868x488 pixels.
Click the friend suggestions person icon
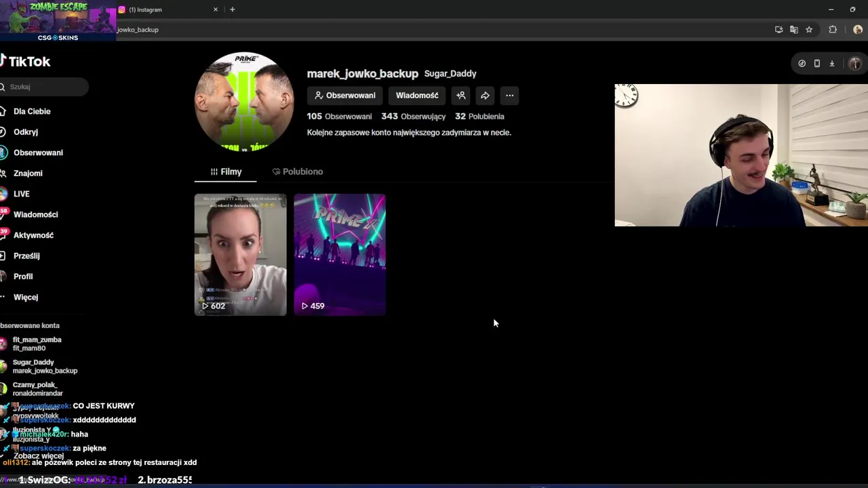pos(461,96)
